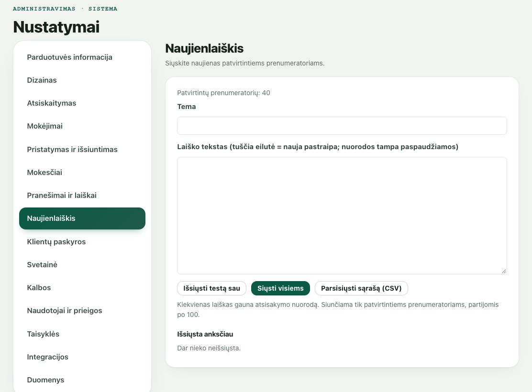Click into the Laiško tekstas textarea
Screen dimensions: 532x392
pyautogui.click(x=342, y=216)
